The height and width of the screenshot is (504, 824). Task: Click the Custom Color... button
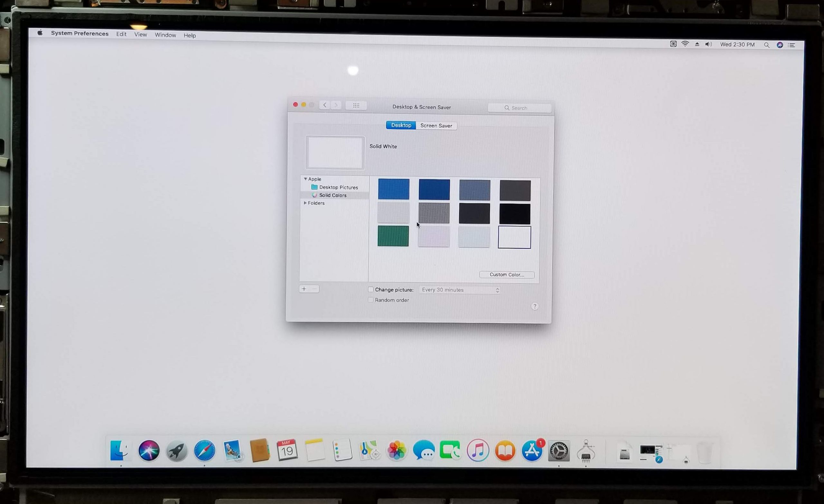click(506, 275)
